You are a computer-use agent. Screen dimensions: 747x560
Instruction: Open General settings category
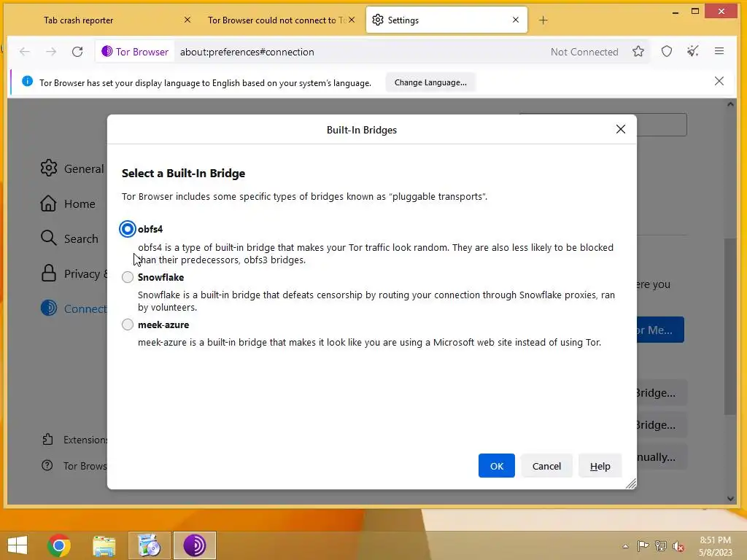pos(74,168)
